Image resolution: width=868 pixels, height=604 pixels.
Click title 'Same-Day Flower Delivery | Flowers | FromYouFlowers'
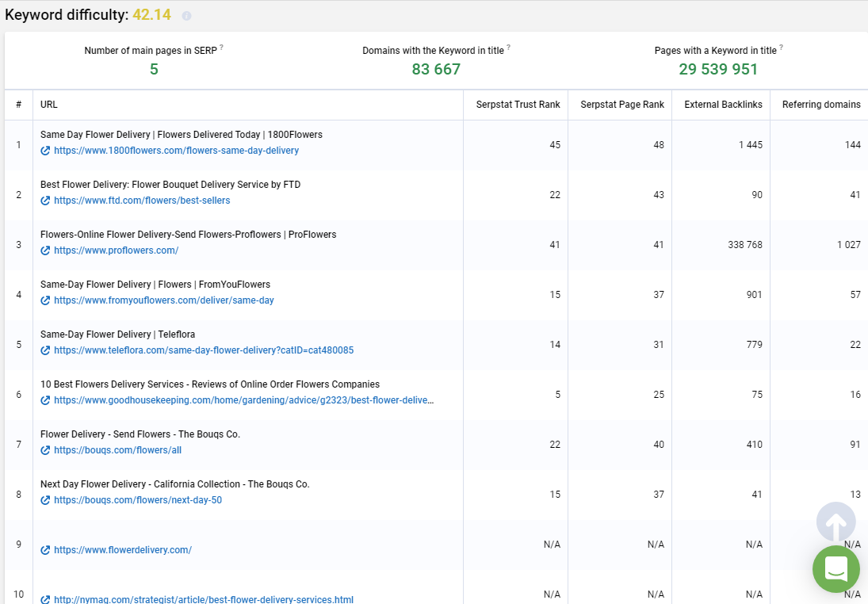point(155,285)
